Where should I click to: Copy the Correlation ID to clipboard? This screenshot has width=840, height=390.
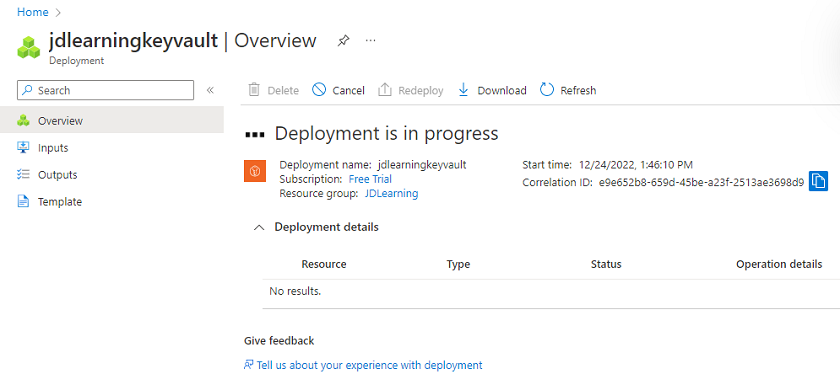pos(819,181)
